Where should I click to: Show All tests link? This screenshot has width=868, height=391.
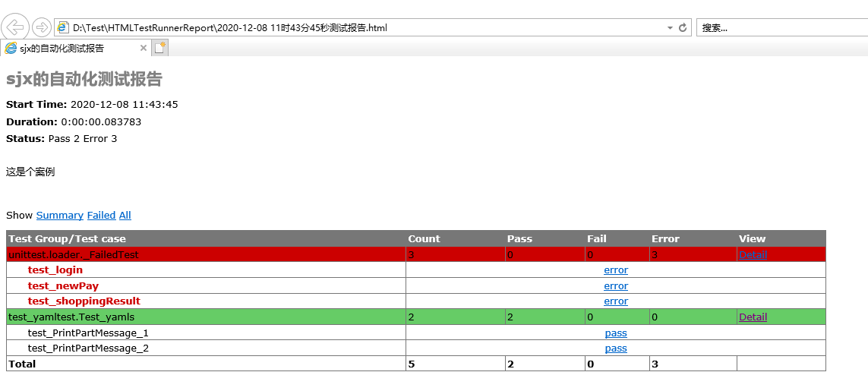coord(125,216)
